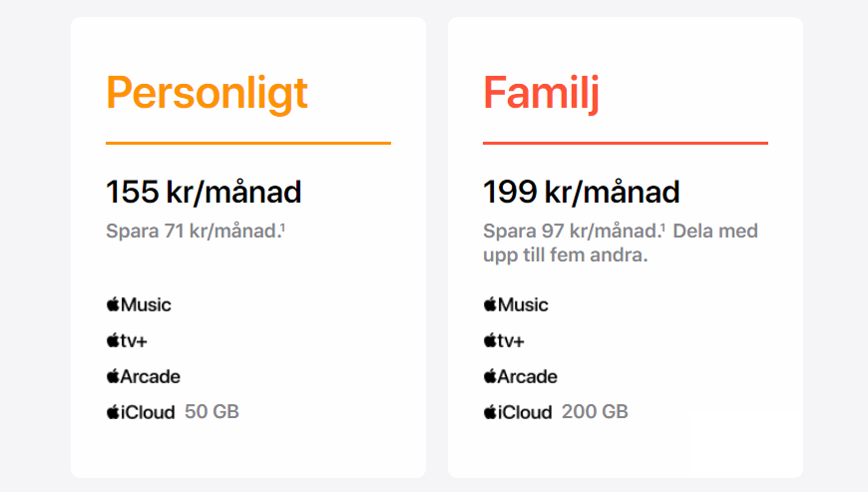
Task: Click Apple Music logo in Familj plan
Action: pos(516,304)
